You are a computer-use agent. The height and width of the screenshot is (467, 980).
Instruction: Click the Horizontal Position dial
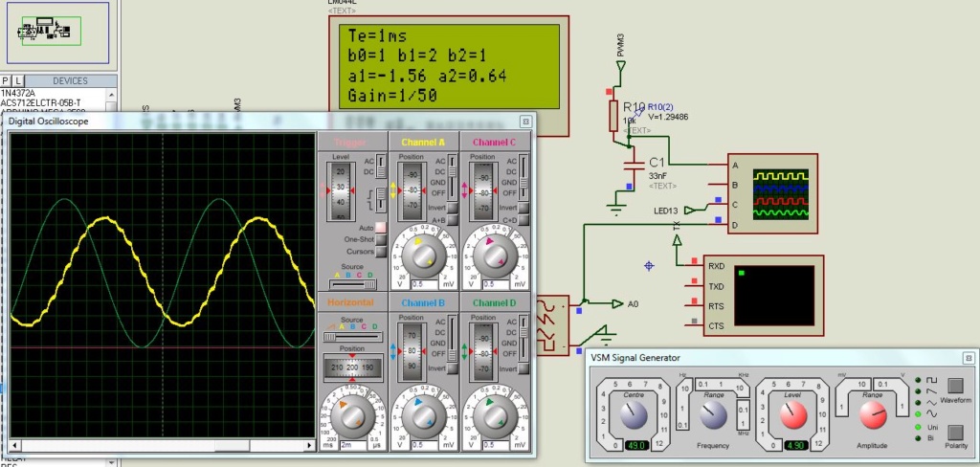(x=352, y=367)
